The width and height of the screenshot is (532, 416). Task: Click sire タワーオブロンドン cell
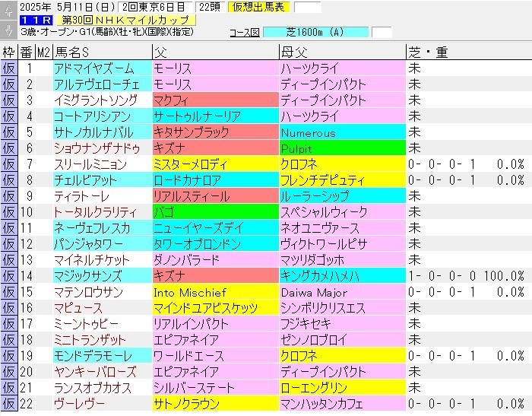point(215,244)
